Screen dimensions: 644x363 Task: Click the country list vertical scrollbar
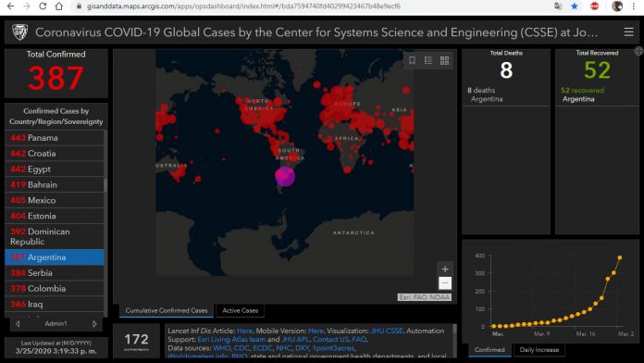[105, 186]
